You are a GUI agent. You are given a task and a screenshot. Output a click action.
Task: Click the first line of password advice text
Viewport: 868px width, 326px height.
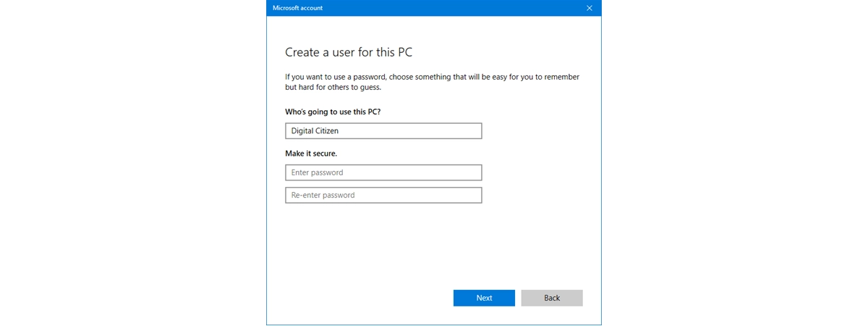tap(432, 77)
